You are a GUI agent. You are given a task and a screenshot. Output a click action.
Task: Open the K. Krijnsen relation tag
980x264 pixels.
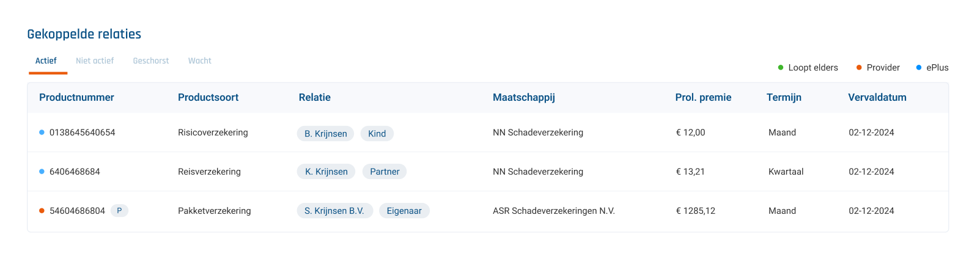326,172
